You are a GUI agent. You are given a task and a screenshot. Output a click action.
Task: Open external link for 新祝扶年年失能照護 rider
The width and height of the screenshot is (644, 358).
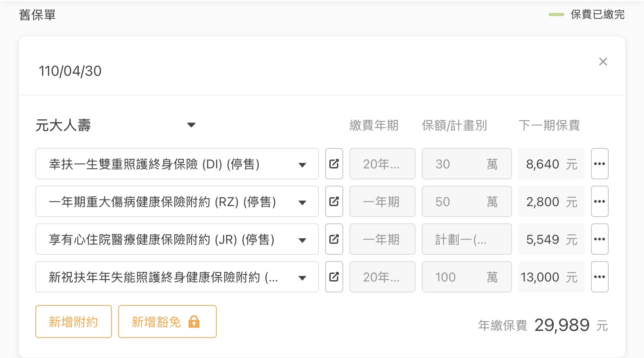click(x=334, y=277)
